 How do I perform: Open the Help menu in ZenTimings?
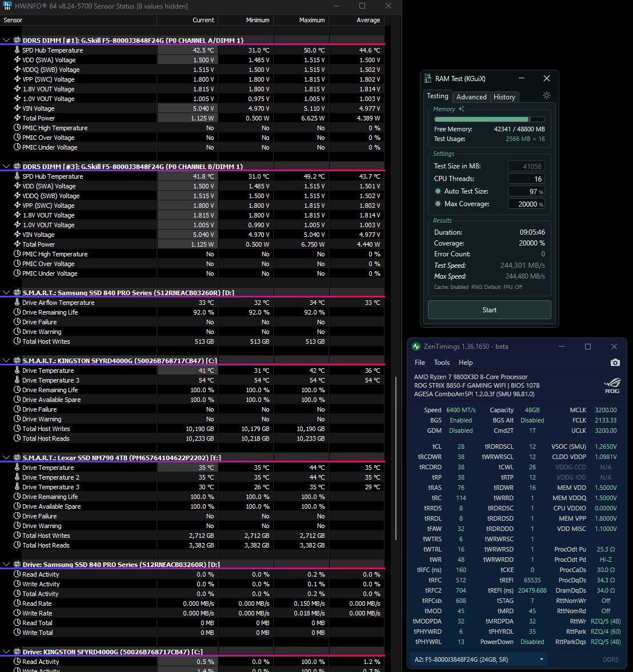click(466, 363)
